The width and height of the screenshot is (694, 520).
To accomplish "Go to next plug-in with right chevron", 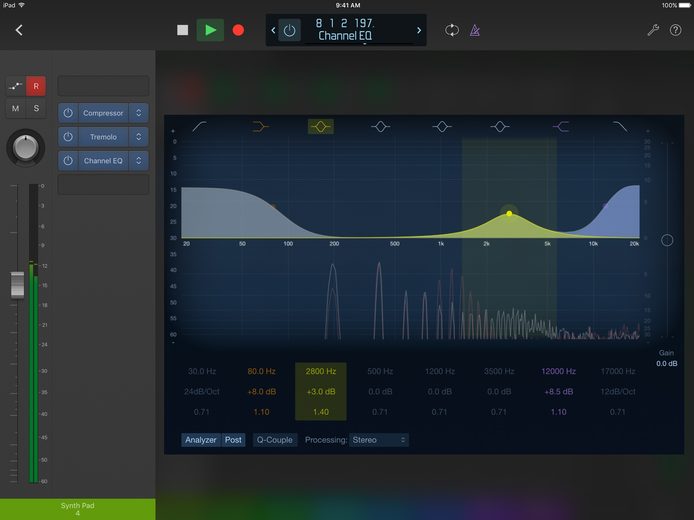I will click(x=419, y=31).
